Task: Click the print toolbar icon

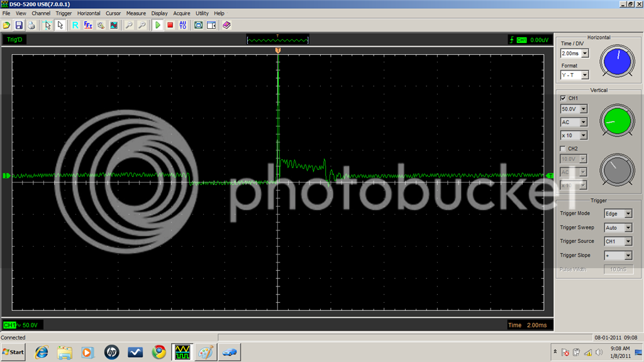Action: coord(31,25)
